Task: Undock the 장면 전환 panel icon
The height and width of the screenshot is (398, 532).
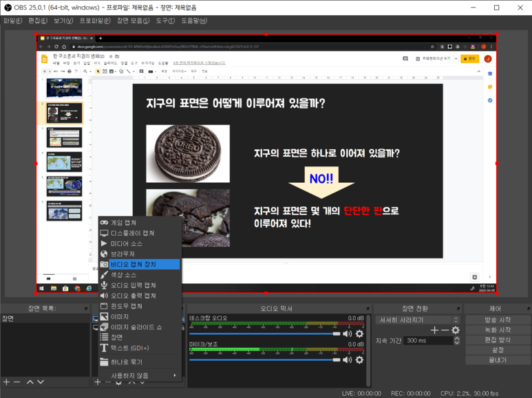Action: coord(458,309)
